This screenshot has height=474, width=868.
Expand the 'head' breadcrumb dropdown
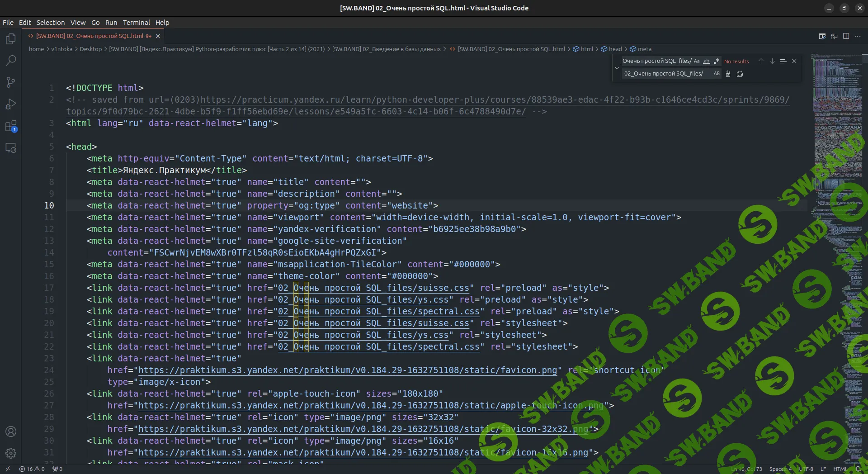coord(615,49)
